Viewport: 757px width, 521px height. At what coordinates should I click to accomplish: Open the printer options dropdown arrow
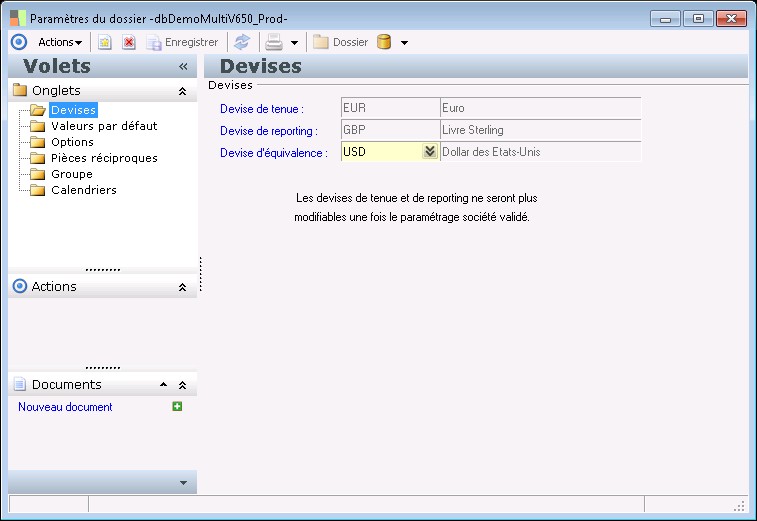294,43
